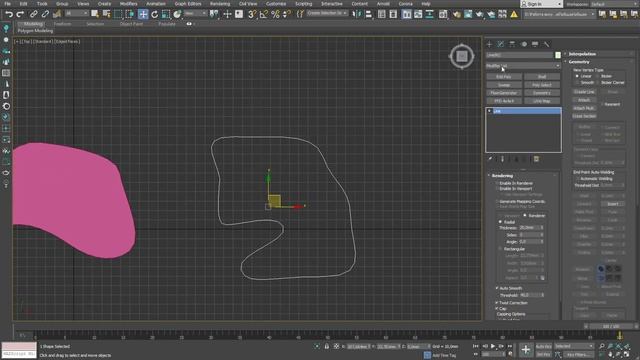Open the Display command panel tab
640x360 pixels.
pyautogui.click(x=535, y=44)
